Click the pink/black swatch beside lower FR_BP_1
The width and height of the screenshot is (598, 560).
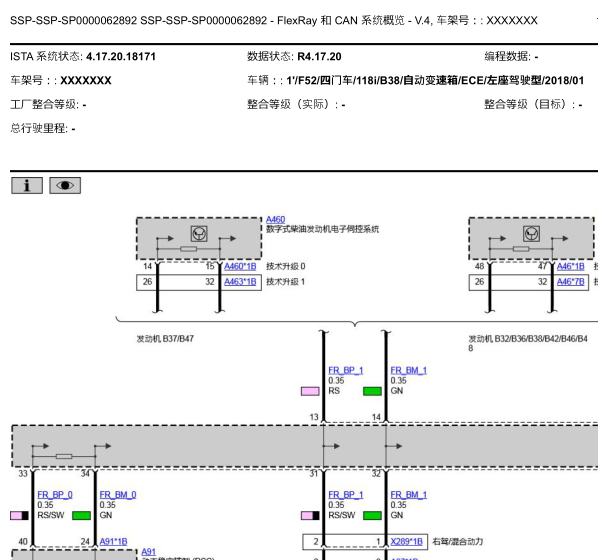click(310, 516)
